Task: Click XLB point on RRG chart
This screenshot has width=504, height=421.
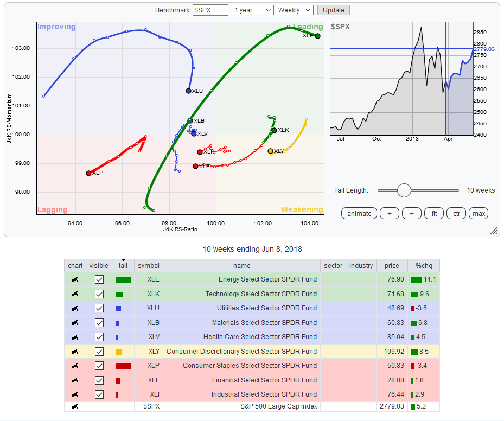Action: tap(190, 121)
